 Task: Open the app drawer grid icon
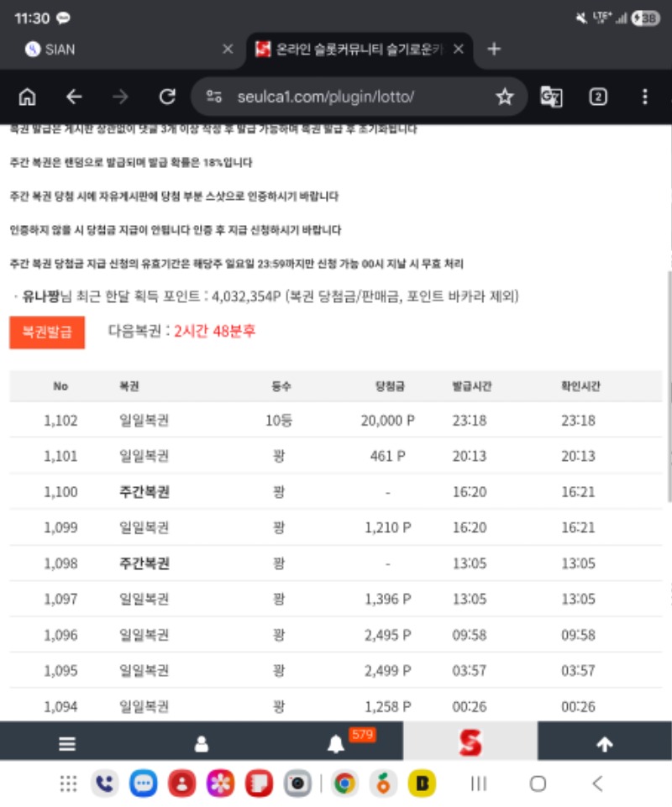coord(68,784)
